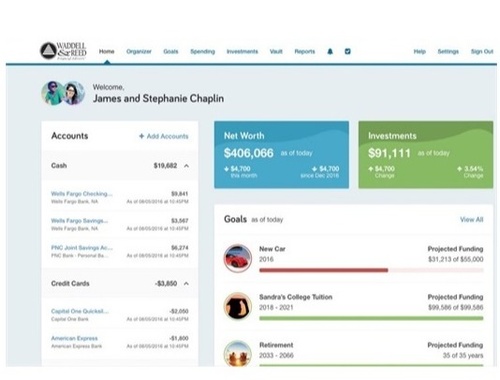Click View All in Goals

click(472, 219)
